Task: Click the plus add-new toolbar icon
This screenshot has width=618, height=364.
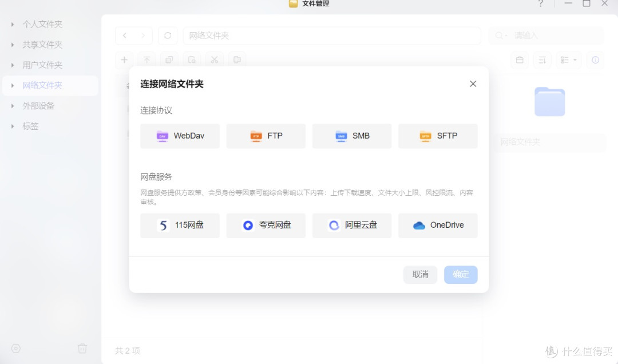Action: tap(124, 60)
